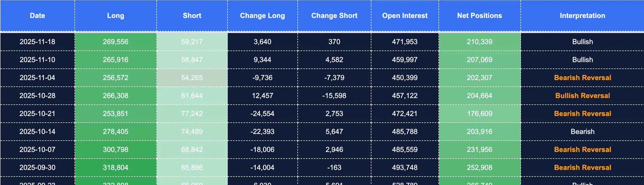
Task: Select the 2025-11-18 date cell
Action: 38,42
